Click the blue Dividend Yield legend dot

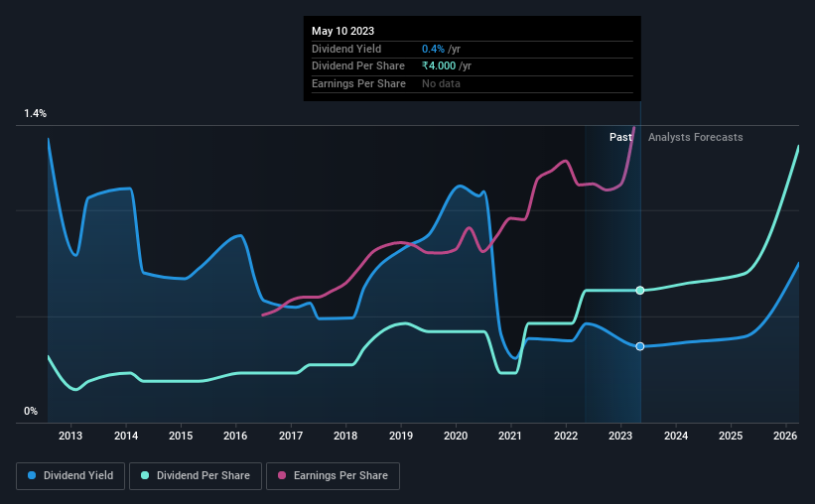pos(32,475)
